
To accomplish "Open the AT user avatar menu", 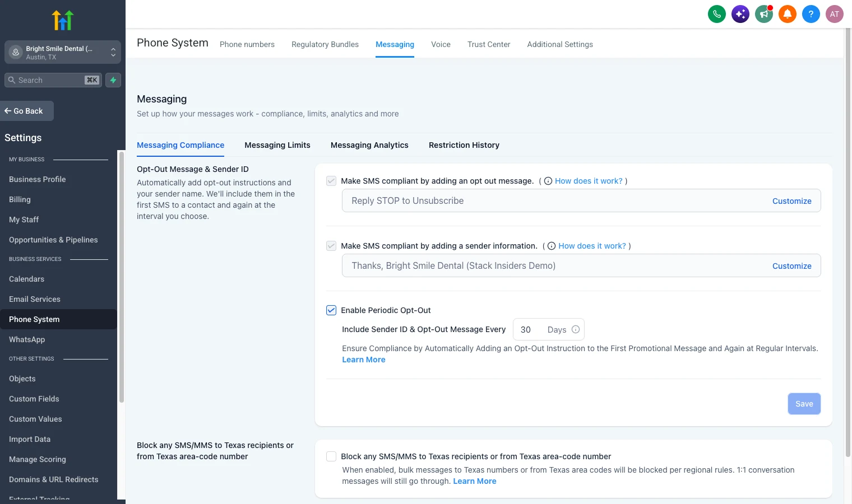I will click(835, 14).
